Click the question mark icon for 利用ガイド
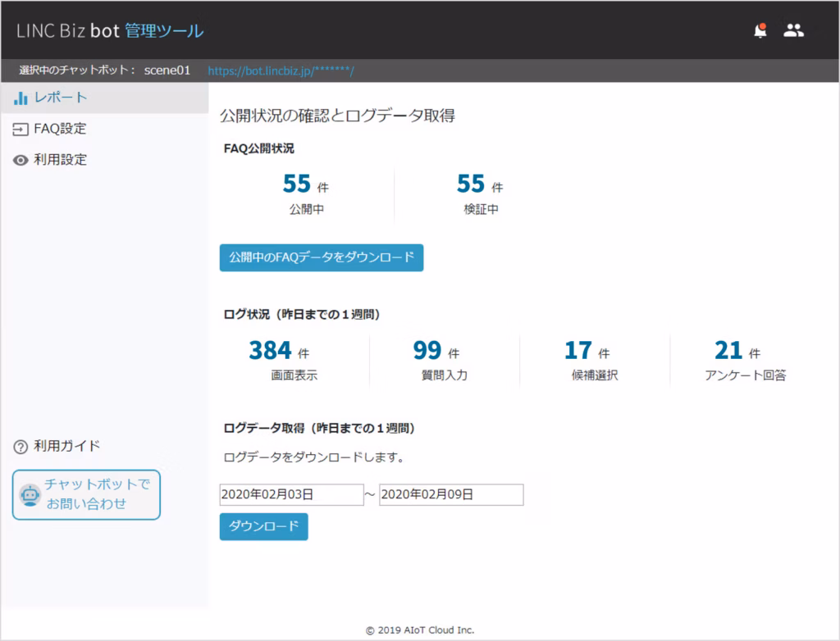This screenshot has height=641, width=840. tap(21, 447)
